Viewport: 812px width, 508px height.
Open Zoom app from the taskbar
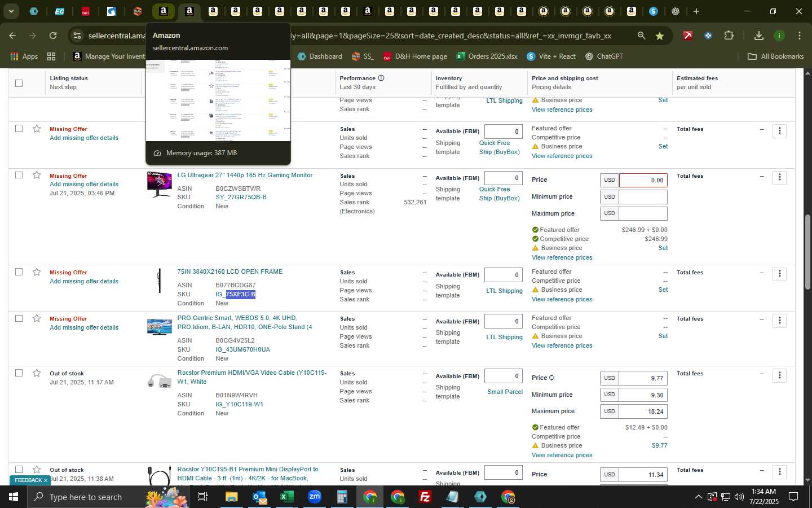click(314, 497)
